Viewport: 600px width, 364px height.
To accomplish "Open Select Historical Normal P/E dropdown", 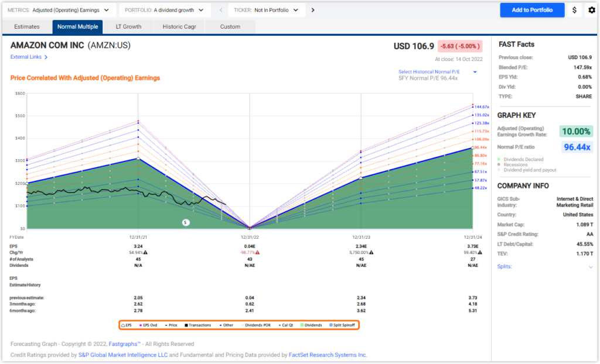I will (x=437, y=72).
